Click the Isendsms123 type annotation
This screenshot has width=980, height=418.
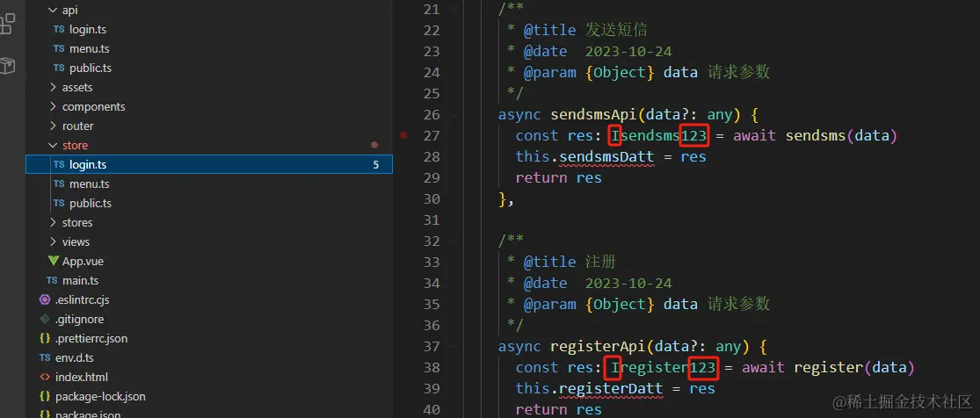point(658,135)
